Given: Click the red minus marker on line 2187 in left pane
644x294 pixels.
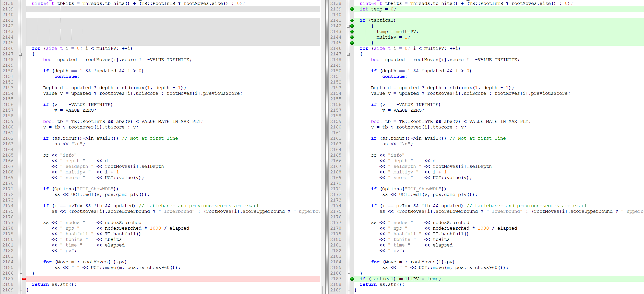Looking at the screenshot, I should tap(24, 279).
